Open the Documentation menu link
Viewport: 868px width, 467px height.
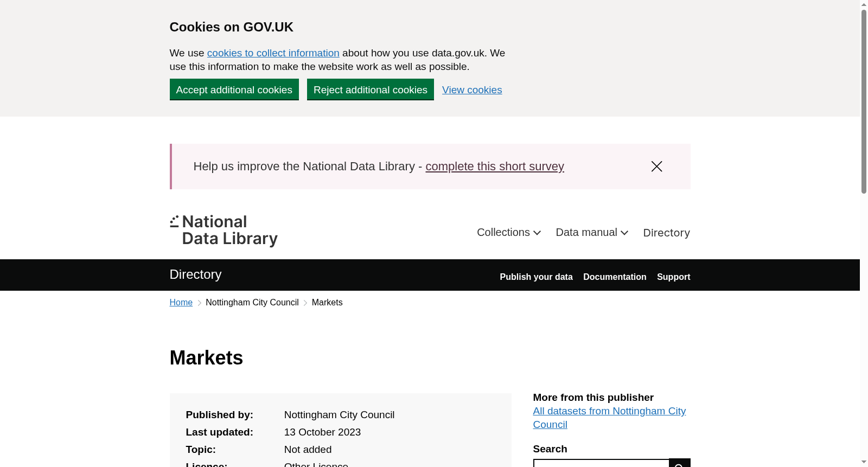(615, 277)
